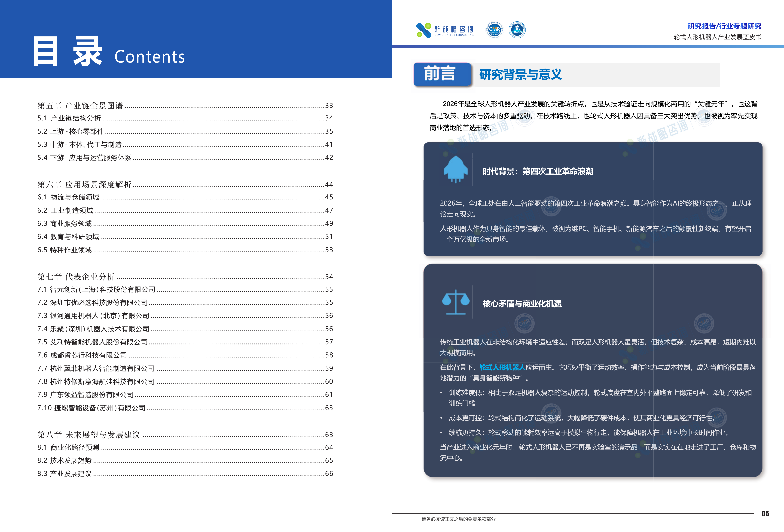
Task: Click the bullet starting 训练难度低
Action: [x=596, y=398]
